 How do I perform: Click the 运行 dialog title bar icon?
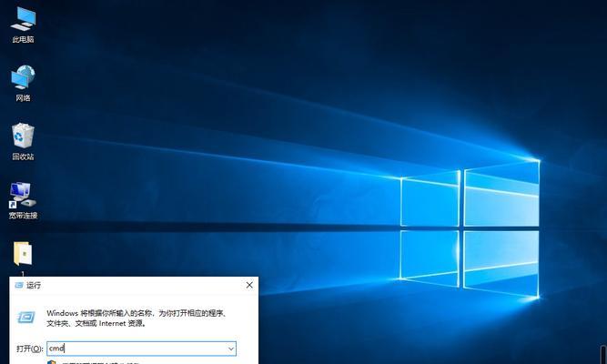point(18,286)
